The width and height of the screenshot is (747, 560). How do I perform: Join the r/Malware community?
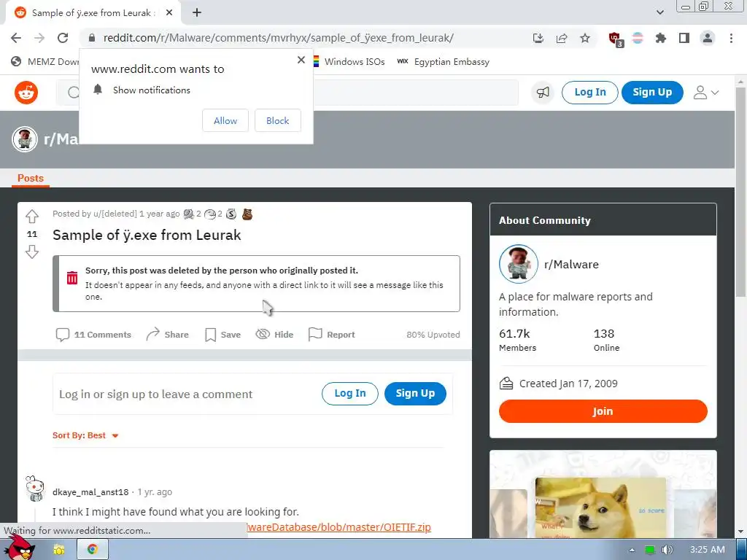pyautogui.click(x=603, y=411)
